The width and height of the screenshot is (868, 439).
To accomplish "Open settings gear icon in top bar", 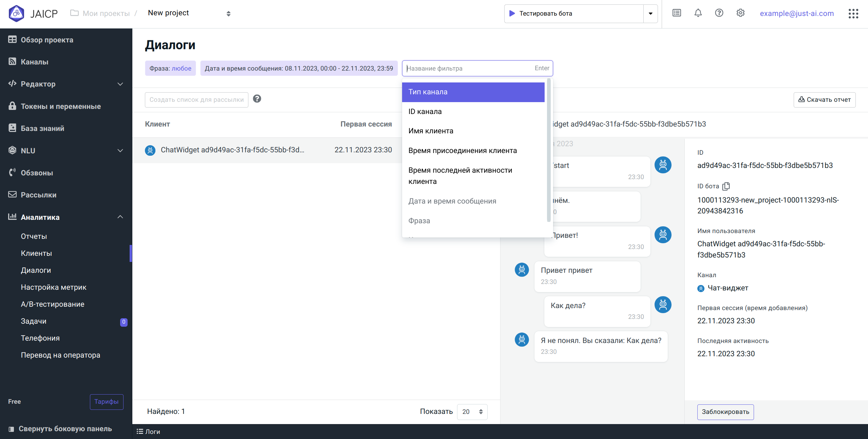I will tap(740, 13).
